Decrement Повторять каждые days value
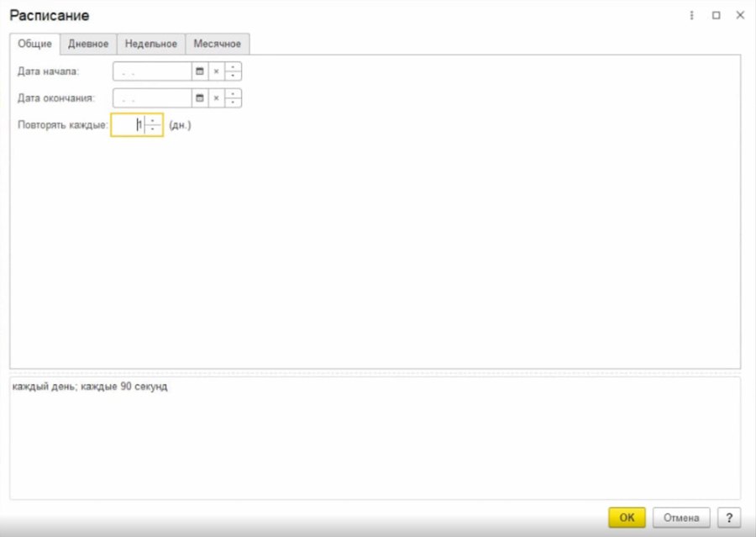756x537 pixels. tap(153, 129)
